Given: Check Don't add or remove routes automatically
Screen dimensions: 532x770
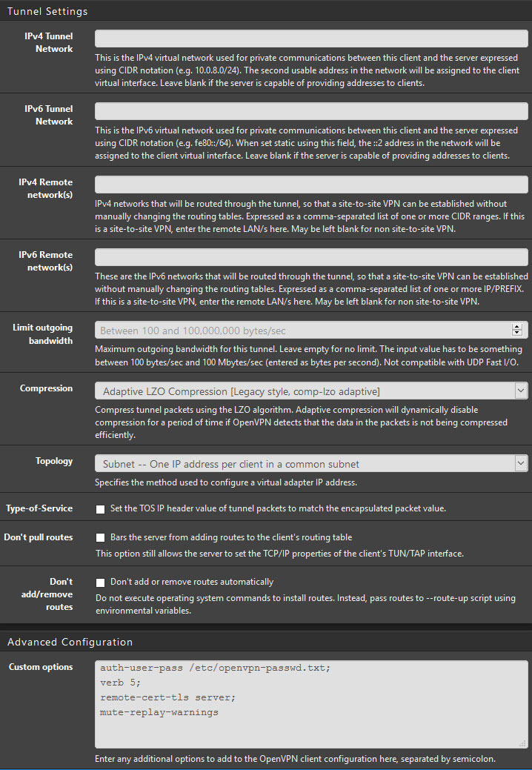Looking at the screenshot, I should coord(101,583).
